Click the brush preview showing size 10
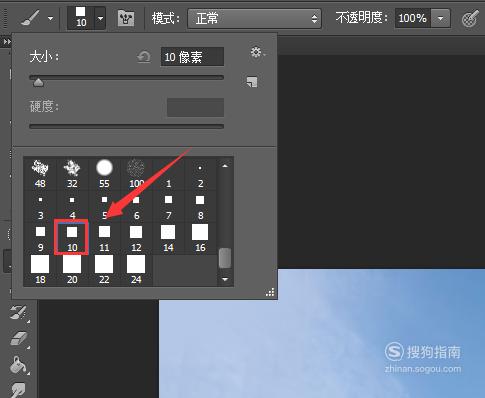Image resolution: width=485 pixels, height=398 pixels. tap(81, 17)
